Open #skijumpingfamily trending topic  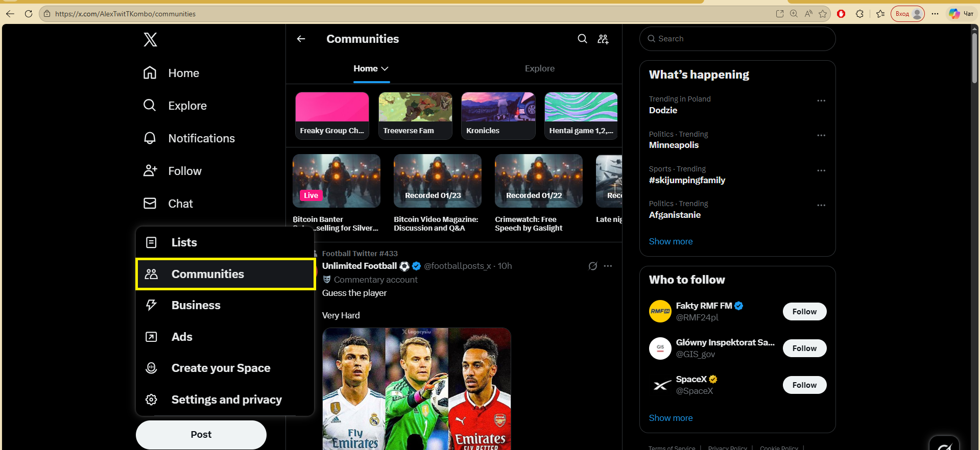(x=687, y=180)
